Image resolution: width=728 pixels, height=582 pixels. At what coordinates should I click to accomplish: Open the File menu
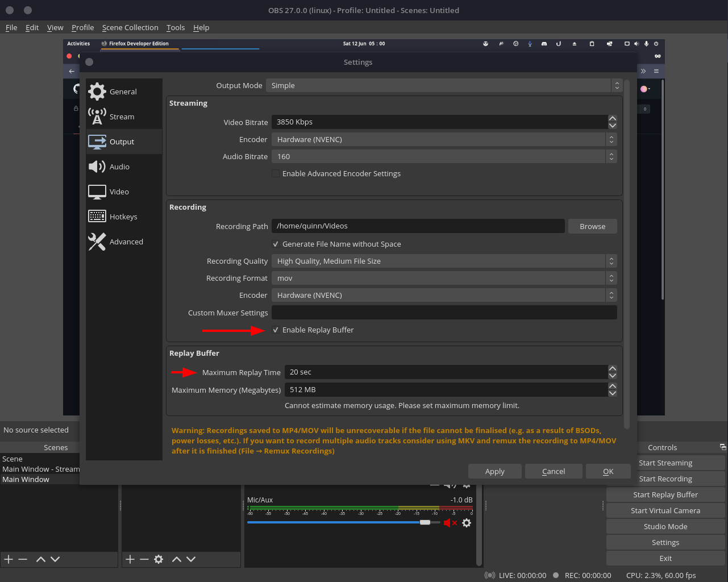(x=11, y=27)
